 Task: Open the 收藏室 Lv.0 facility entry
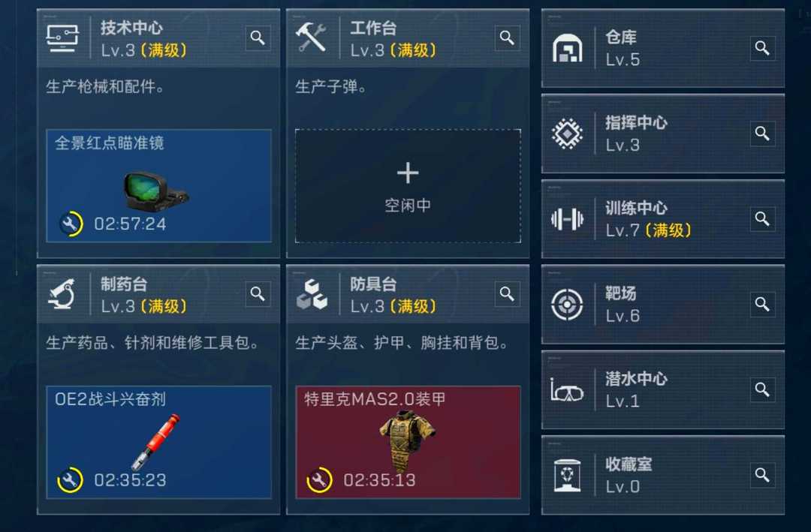coord(662,475)
